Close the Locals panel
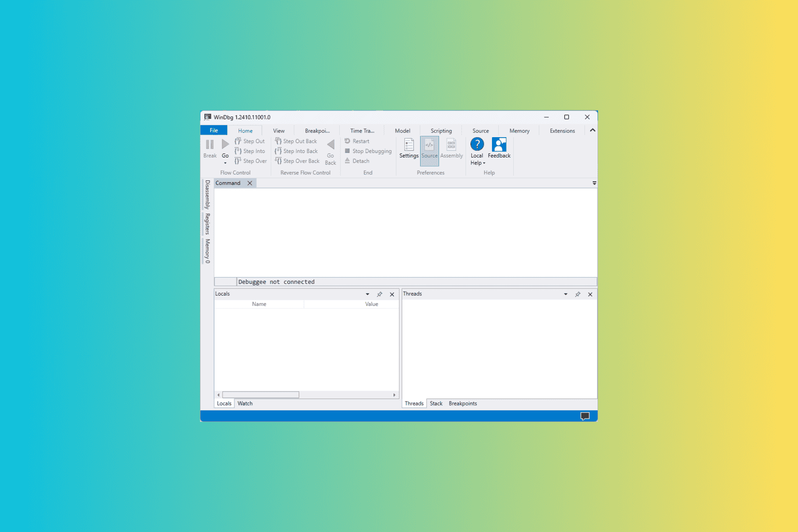The width and height of the screenshot is (798, 532). [392, 295]
